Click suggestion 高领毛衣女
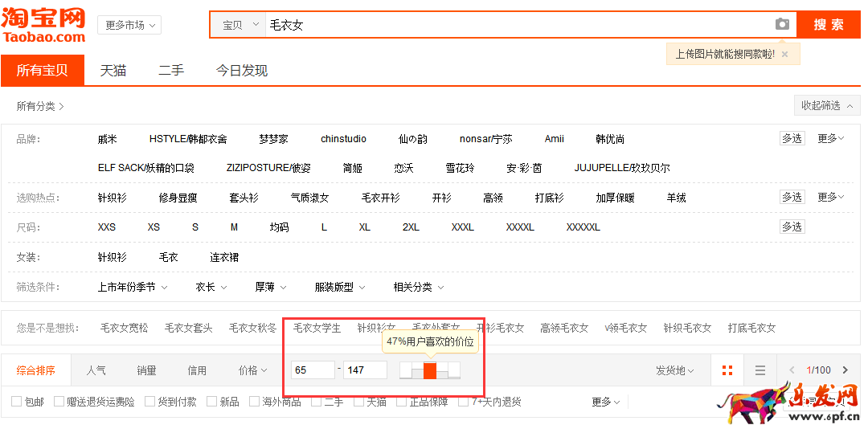 pos(564,328)
